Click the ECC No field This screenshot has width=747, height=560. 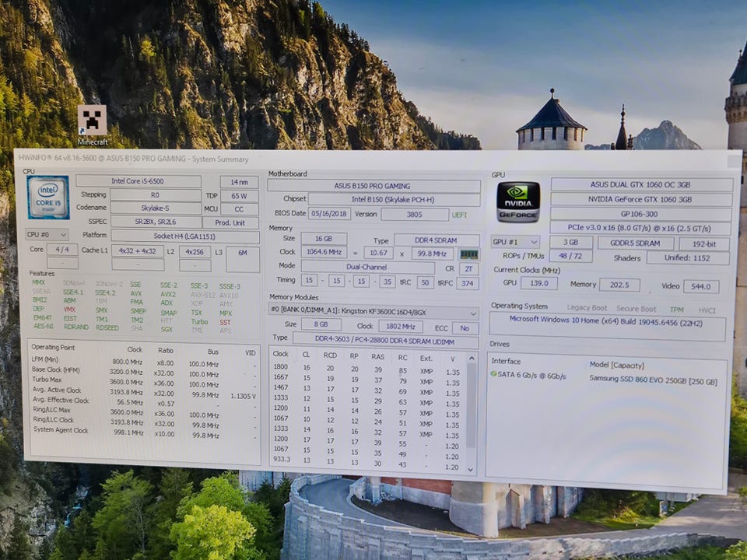click(x=465, y=328)
